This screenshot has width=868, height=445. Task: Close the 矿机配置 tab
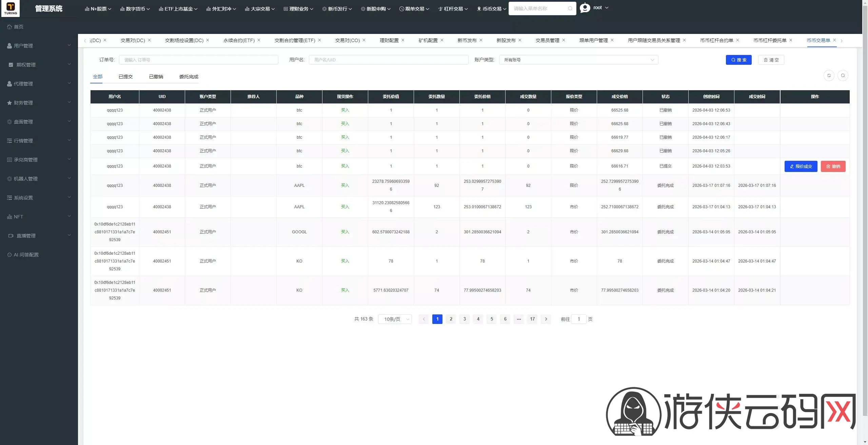click(442, 40)
